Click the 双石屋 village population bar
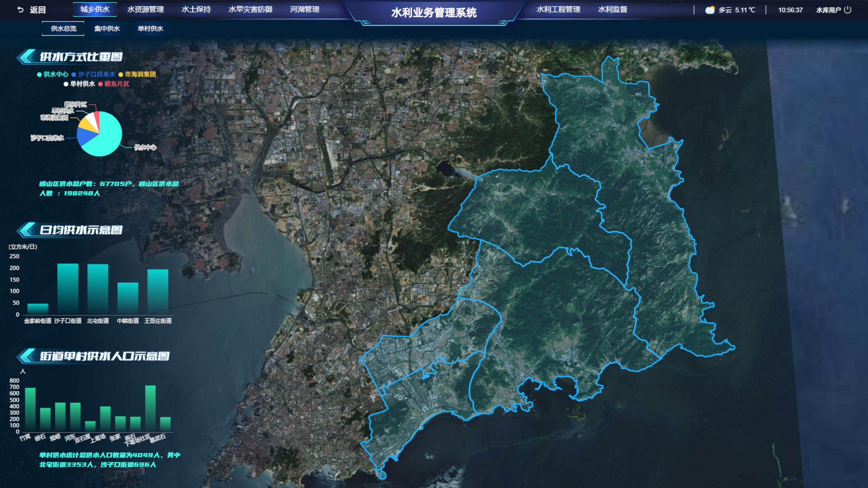The image size is (868, 488). coord(90,426)
